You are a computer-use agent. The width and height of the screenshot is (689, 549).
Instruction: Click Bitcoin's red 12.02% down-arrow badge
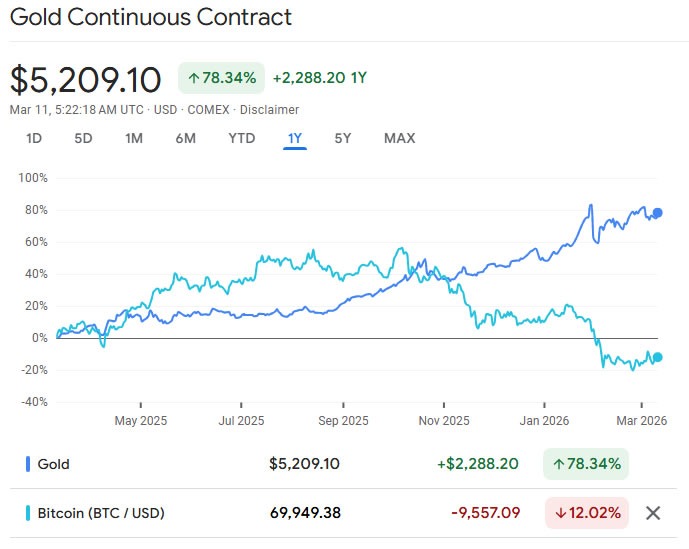(586, 513)
